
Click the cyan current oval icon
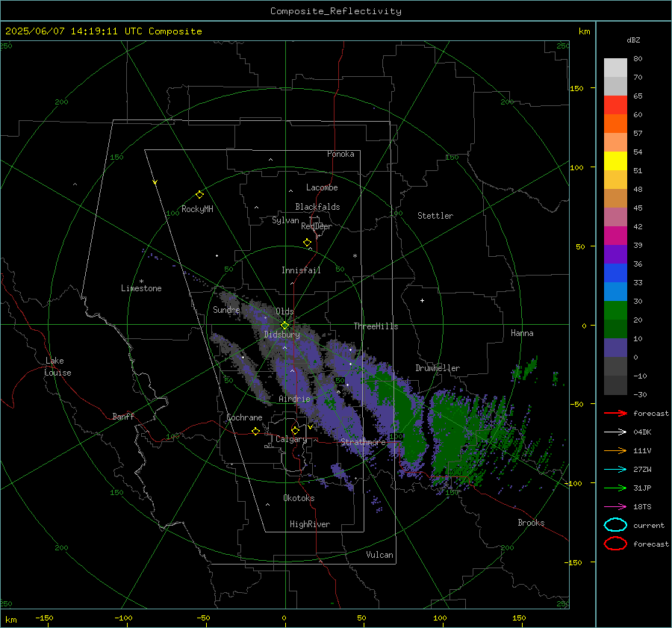click(x=615, y=525)
